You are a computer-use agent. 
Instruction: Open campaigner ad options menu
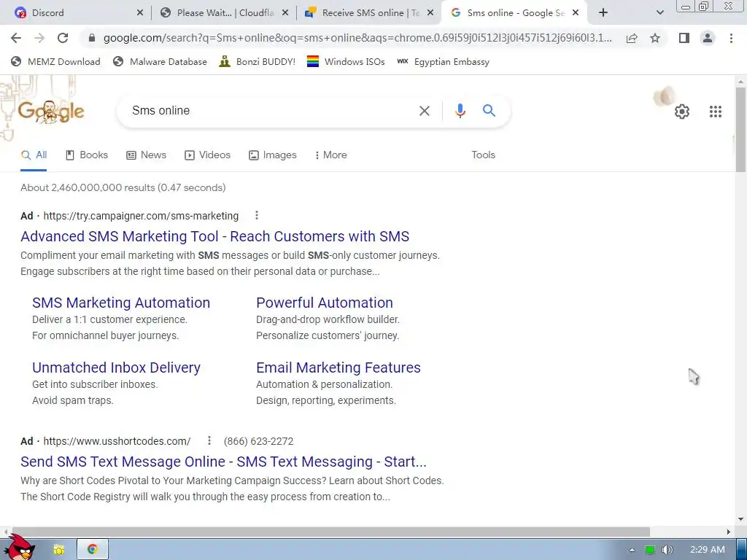coord(256,216)
